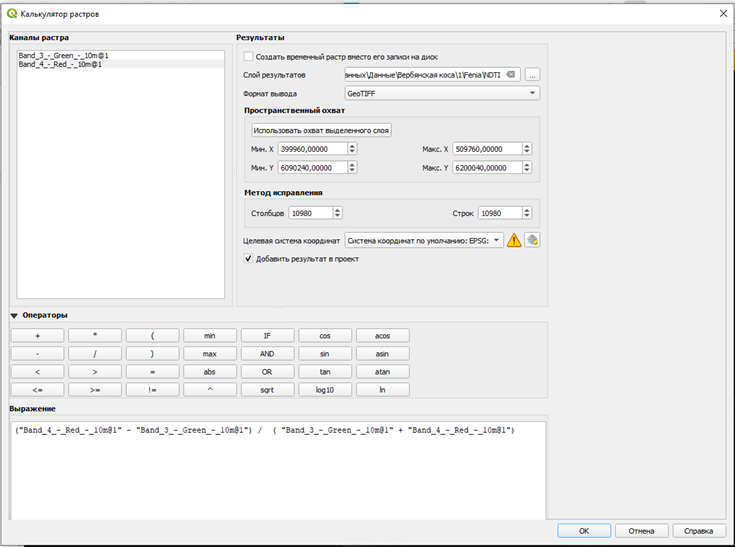This screenshot has width=735, height=547.
Task: Insert the sqrt operator
Action: tap(267, 390)
